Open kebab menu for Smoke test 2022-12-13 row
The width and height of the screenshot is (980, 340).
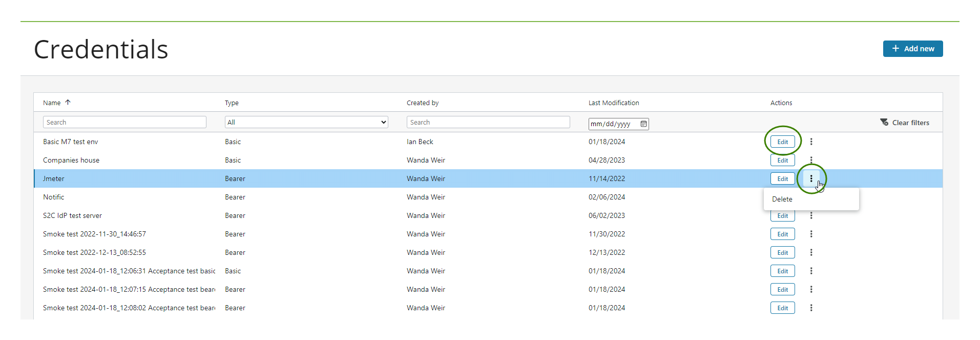[x=811, y=252]
